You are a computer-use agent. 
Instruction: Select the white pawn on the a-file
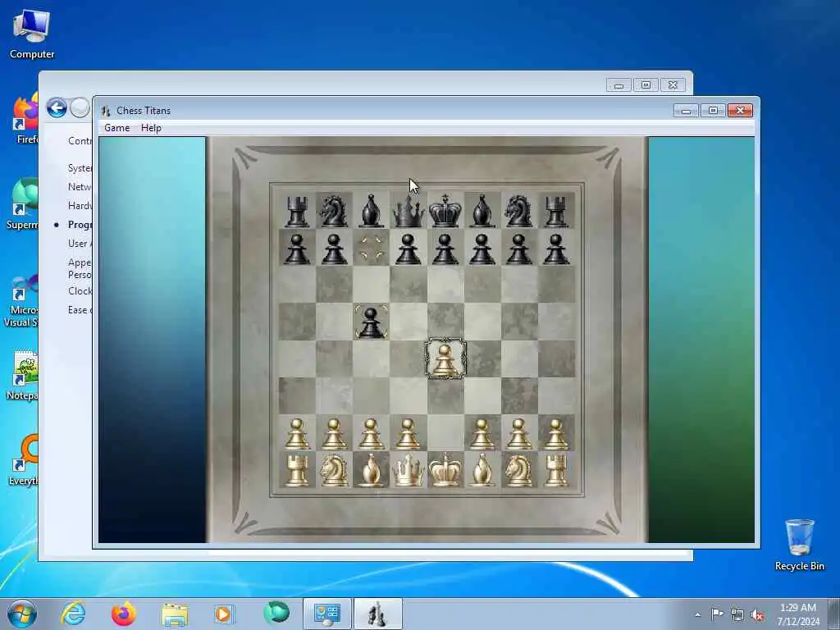pyautogui.click(x=297, y=433)
